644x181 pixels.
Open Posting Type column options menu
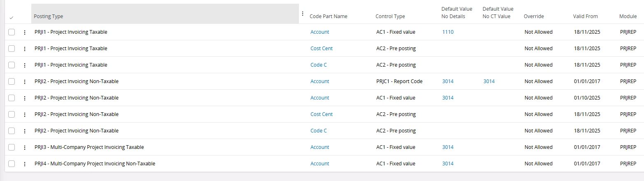click(x=303, y=14)
